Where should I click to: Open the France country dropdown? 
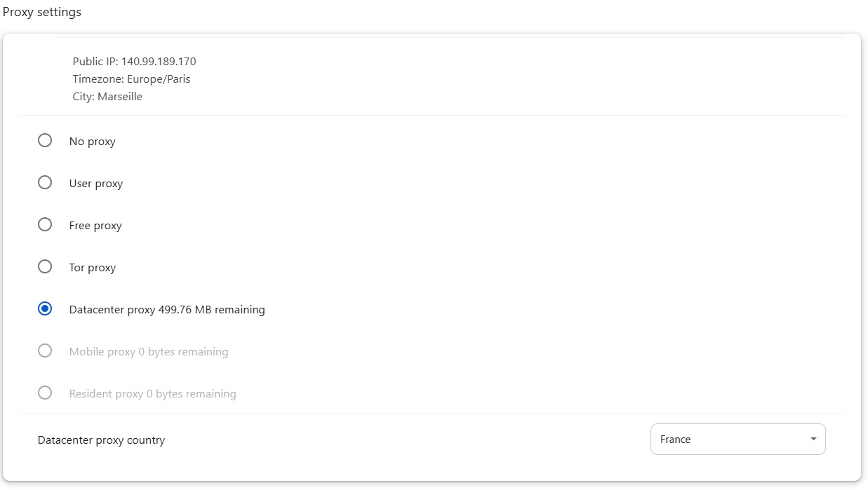coord(730,440)
